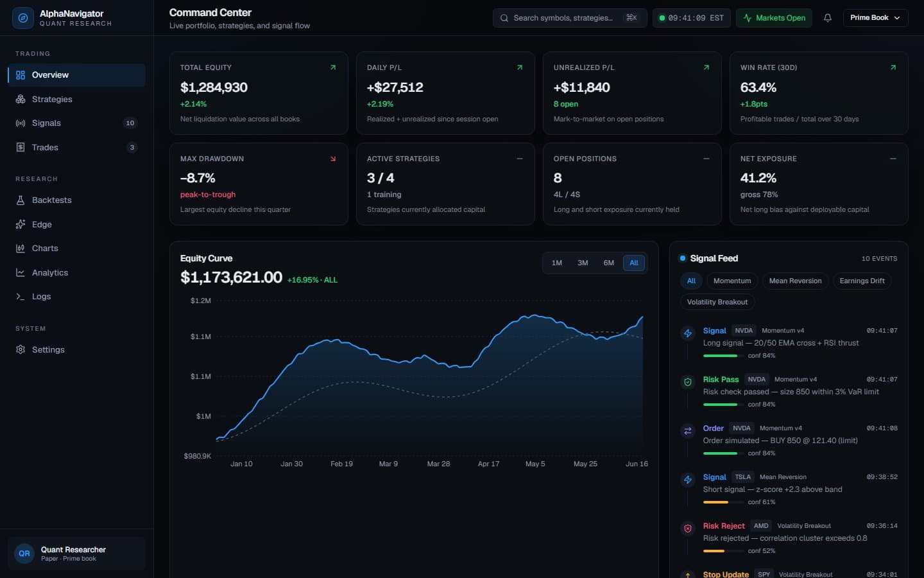Open the Prime Book dropdown
Image resolution: width=924 pixels, height=578 pixels.
tap(875, 18)
